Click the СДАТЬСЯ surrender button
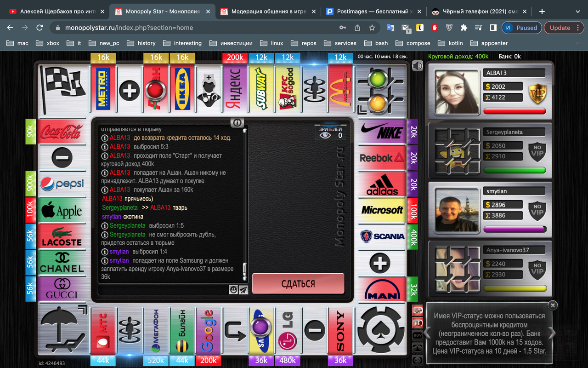Screen dimensions: 588x368 [298, 284]
